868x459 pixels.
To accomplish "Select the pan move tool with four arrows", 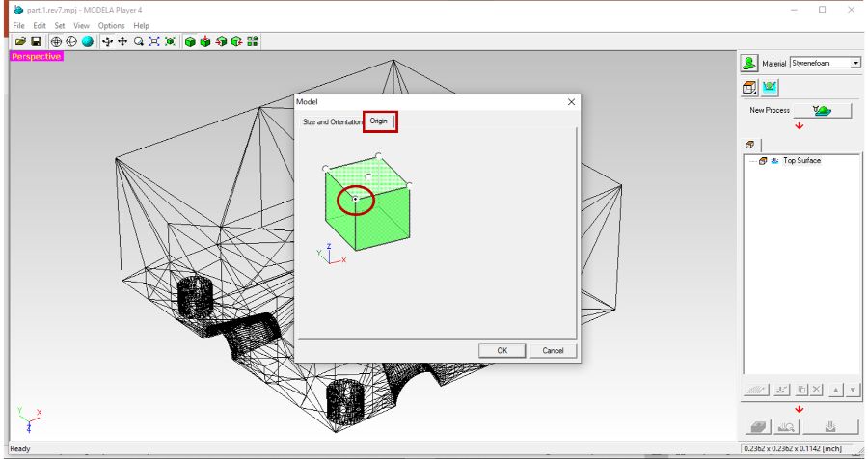I will 122,41.
